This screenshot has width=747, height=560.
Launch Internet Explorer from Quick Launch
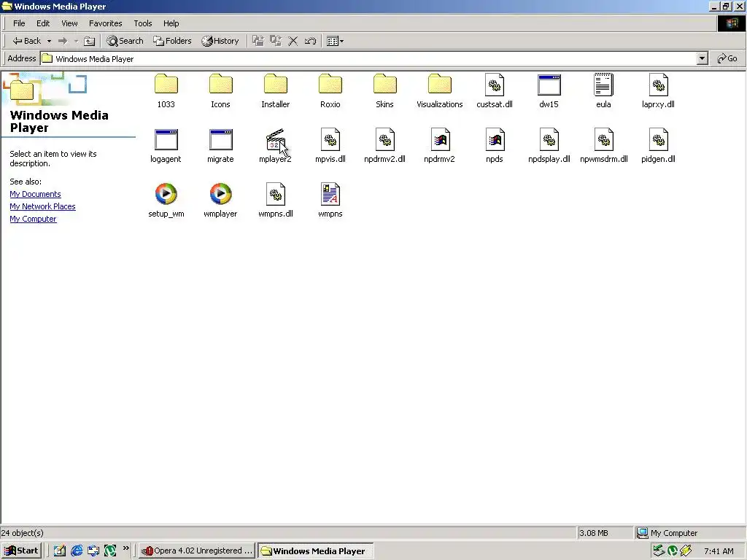77,551
